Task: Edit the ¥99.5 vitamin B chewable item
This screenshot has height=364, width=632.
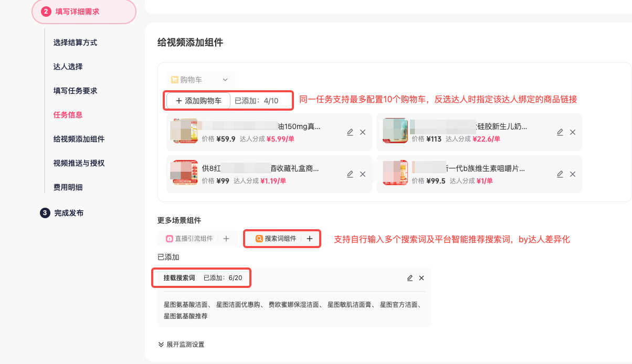Action: 560,174
